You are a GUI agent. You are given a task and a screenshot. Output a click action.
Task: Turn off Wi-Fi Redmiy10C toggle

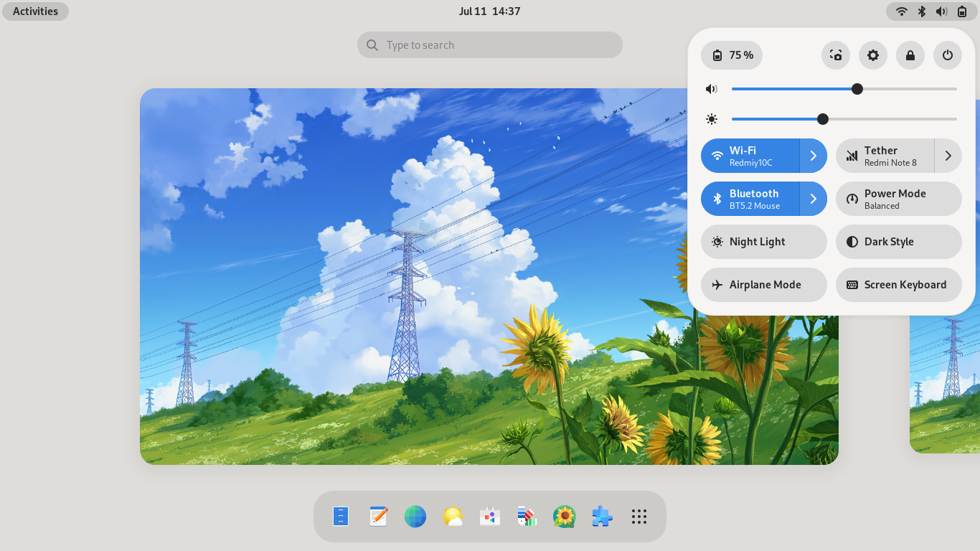point(750,156)
